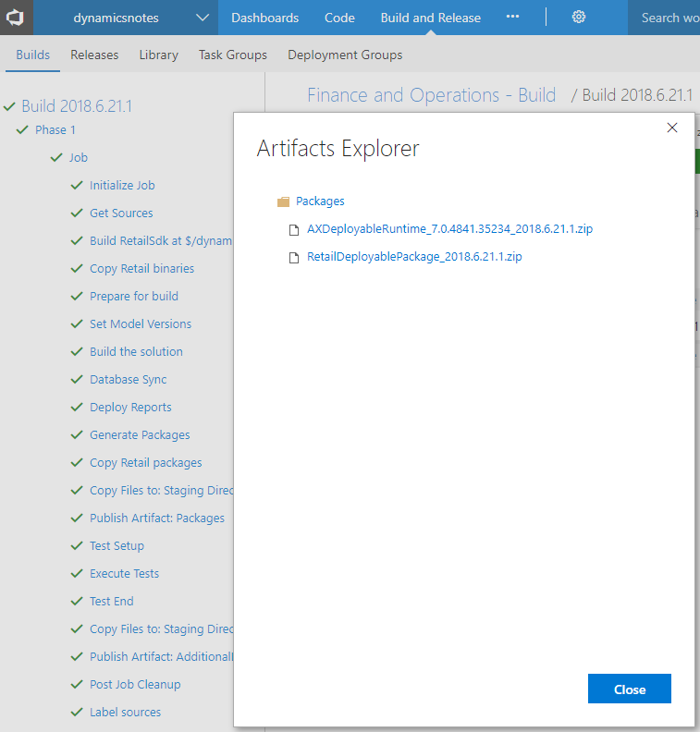Select the Execute Tests build step
The height and width of the screenshot is (732, 700).
(124, 574)
